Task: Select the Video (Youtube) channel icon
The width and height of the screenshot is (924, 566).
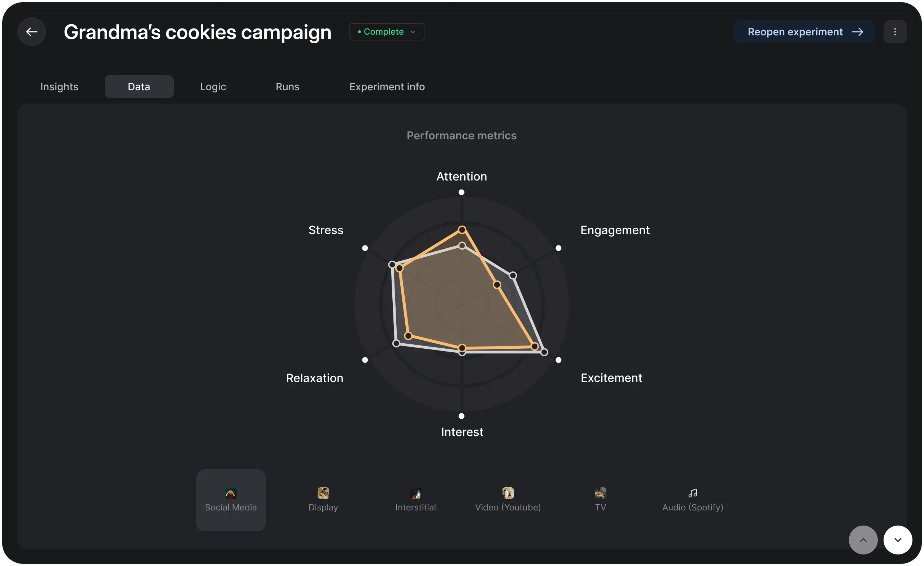Action: (x=508, y=493)
